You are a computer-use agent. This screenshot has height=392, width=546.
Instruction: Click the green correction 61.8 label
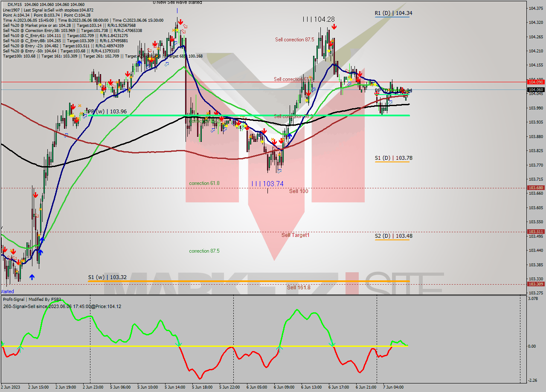(204, 183)
